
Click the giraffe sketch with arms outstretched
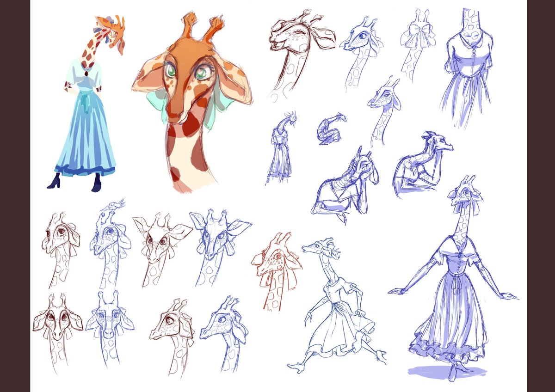click(x=453, y=279)
